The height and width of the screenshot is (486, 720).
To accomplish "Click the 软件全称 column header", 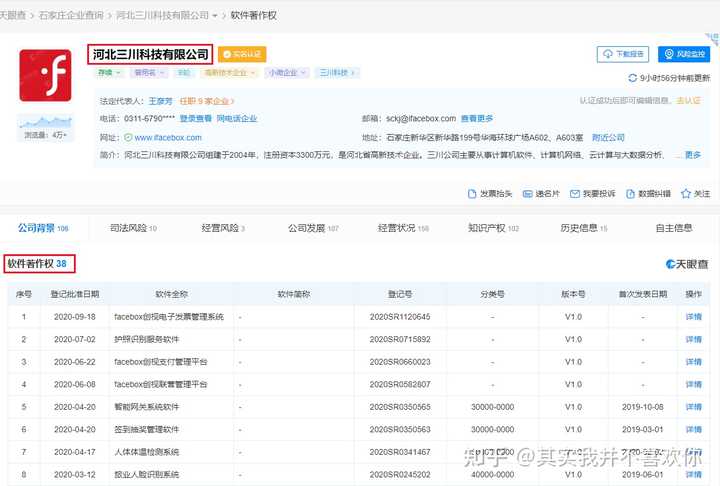I will coord(172,294).
